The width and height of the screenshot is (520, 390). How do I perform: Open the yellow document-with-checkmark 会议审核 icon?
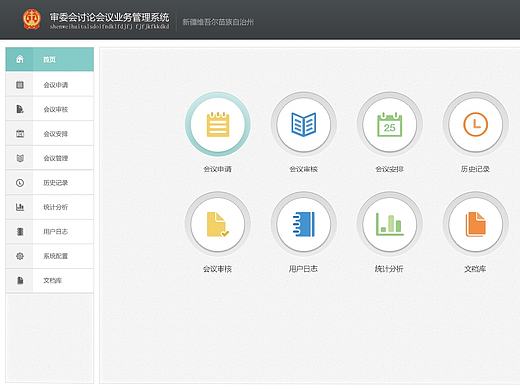[x=218, y=224]
